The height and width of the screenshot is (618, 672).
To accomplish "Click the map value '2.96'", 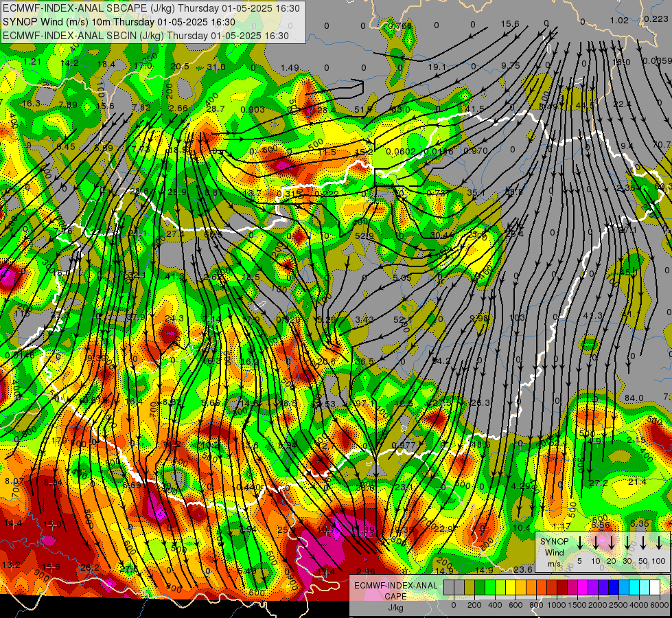I will pos(366,571).
